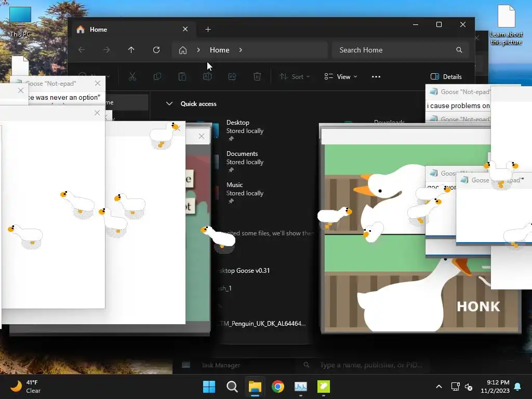The width and height of the screenshot is (532, 399).
Task: Click the Forward arrow in File Explorer
Action: [x=107, y=50]
